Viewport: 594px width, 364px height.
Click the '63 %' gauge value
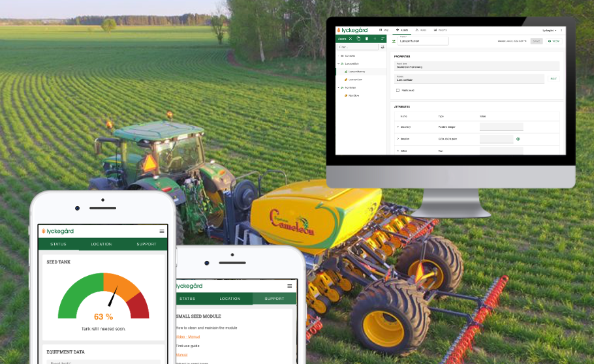pos(103,316)
